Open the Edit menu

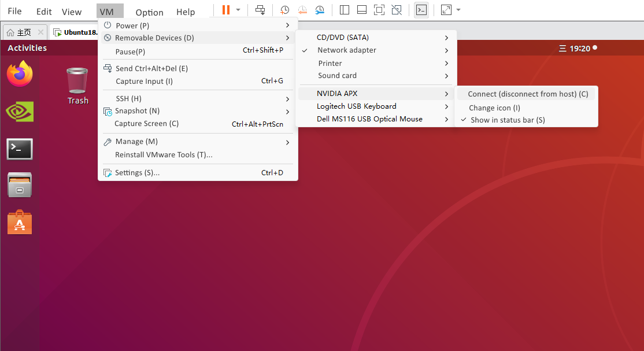click(x=44, y=12)
